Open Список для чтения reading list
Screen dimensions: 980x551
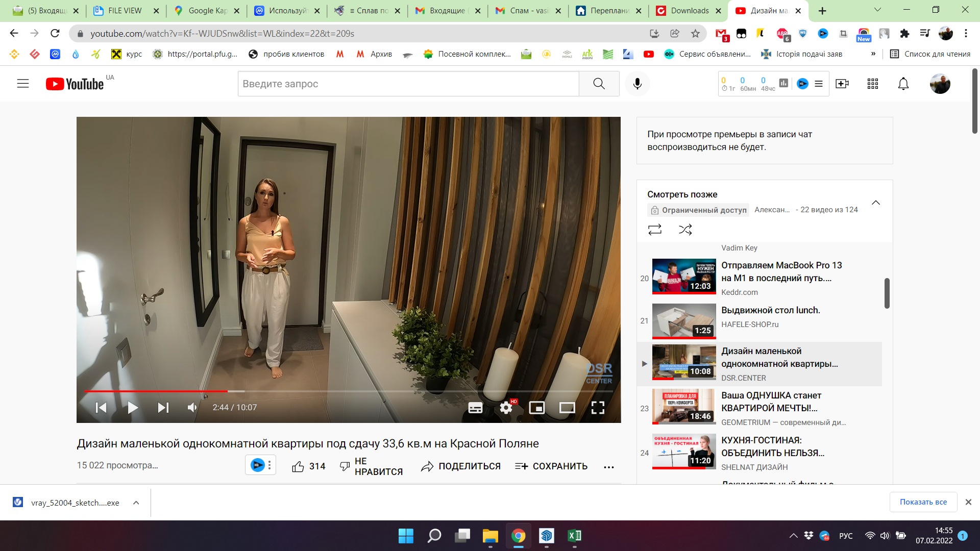pos(930,54)
